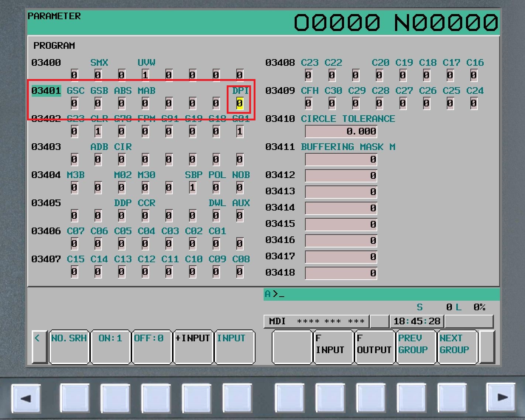Advance pages using NEXT GROUP
The image size is (525, 420).
click(x=457, y=346)
